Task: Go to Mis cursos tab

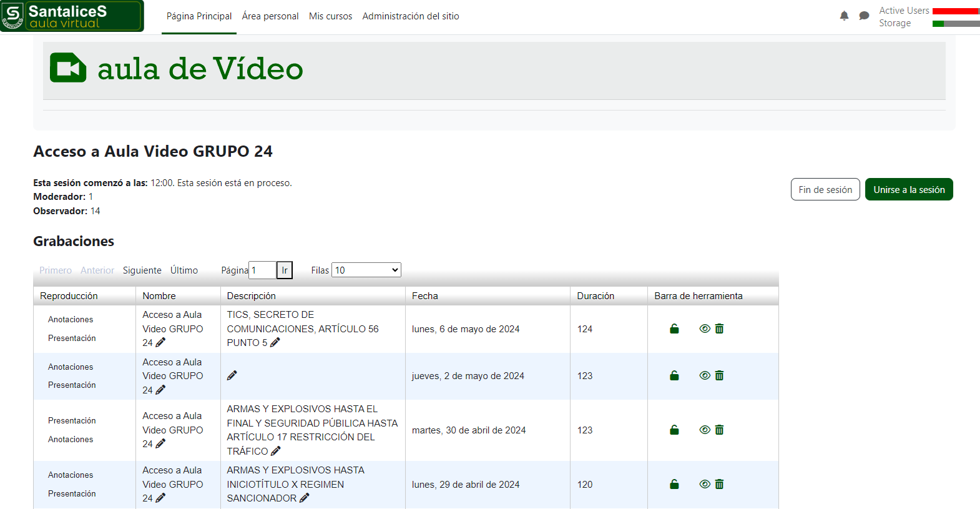Action: coord(330,16)
